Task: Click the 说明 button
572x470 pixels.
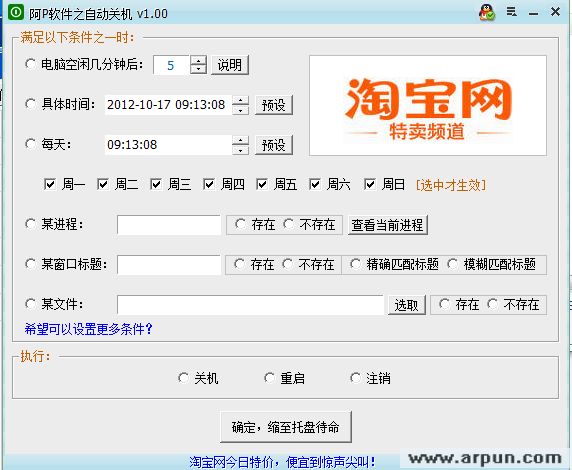Action: (x=230, y=65)
